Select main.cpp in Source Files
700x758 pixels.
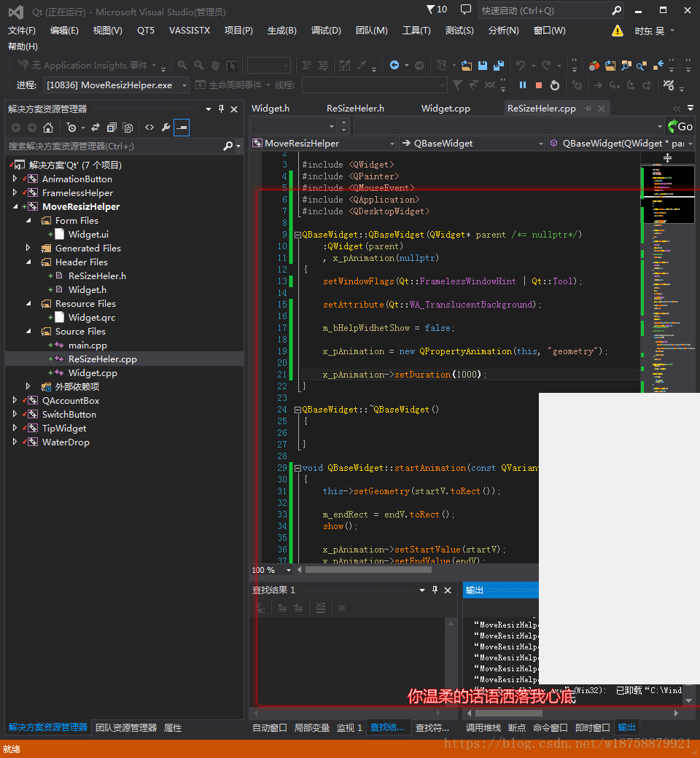coord(87,345)
